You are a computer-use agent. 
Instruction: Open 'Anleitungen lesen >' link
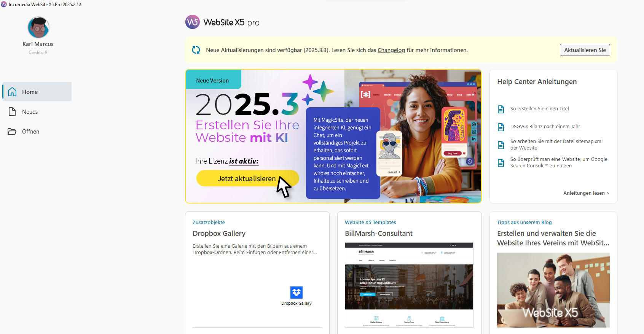(x=586, y=193)
